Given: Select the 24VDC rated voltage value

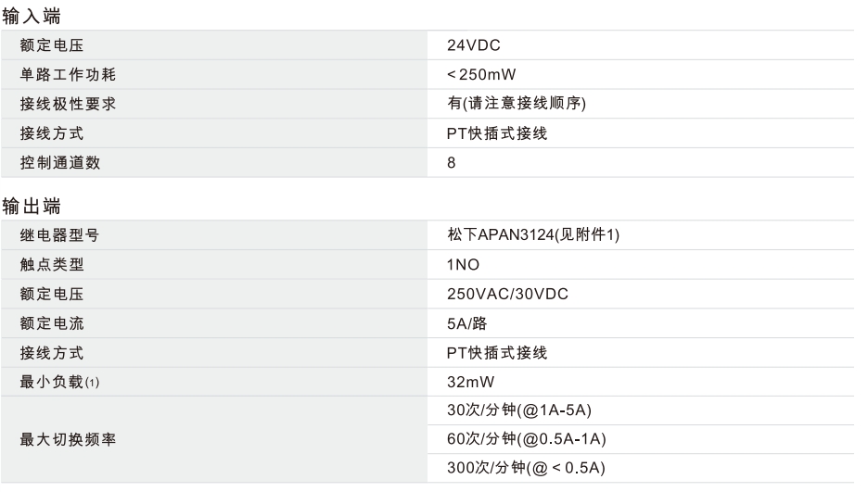Looking at the screenshot, I should pyautogui.click(x=474, y=45).
